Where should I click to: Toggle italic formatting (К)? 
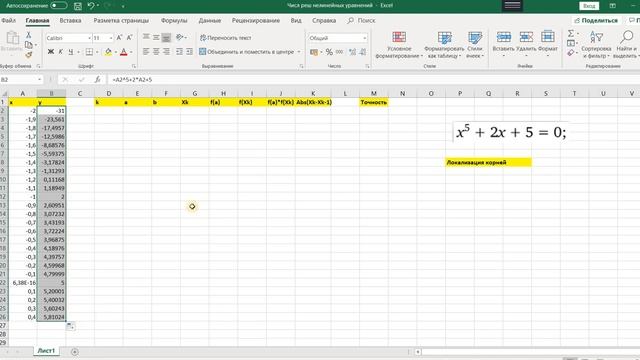click(x=60, y=52)
